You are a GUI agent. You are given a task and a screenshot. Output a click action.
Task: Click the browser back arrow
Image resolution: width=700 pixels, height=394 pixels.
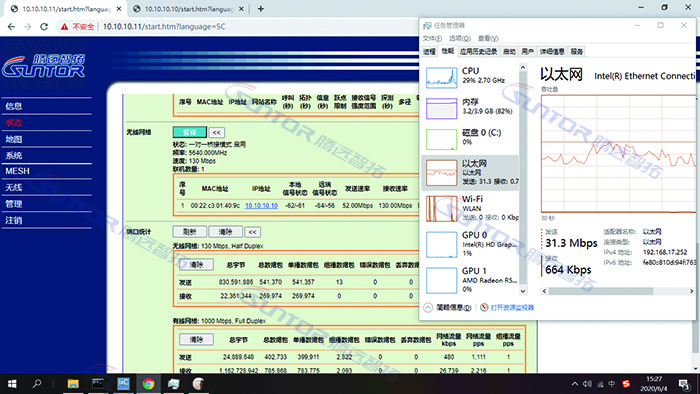pyautogui.click(x=12, y=27)
